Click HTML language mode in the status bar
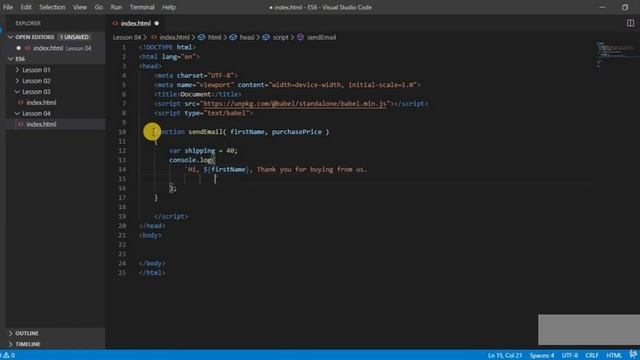 (x=613, y=356)
